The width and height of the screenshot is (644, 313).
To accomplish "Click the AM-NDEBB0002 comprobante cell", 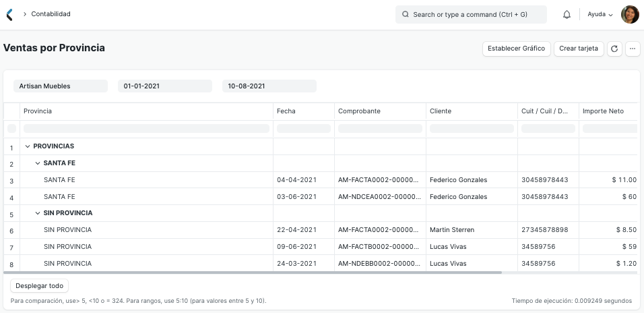I will click(x=380, y=264).
